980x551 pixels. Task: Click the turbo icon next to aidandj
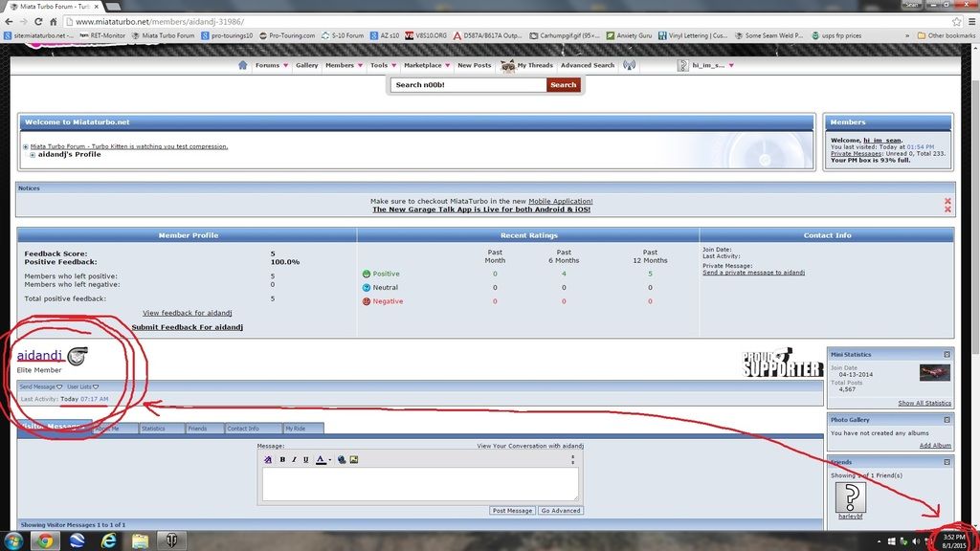click(x=78, y=356)
